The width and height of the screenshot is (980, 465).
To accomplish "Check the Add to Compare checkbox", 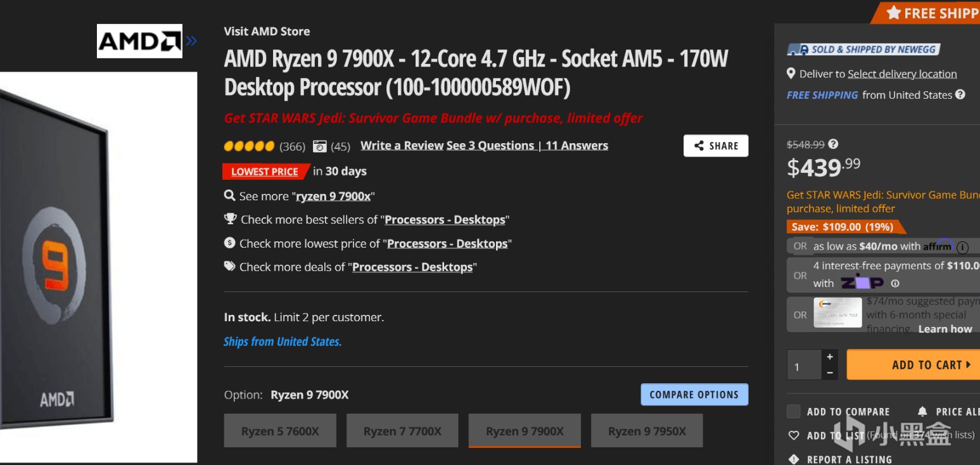I will (793, 412).
